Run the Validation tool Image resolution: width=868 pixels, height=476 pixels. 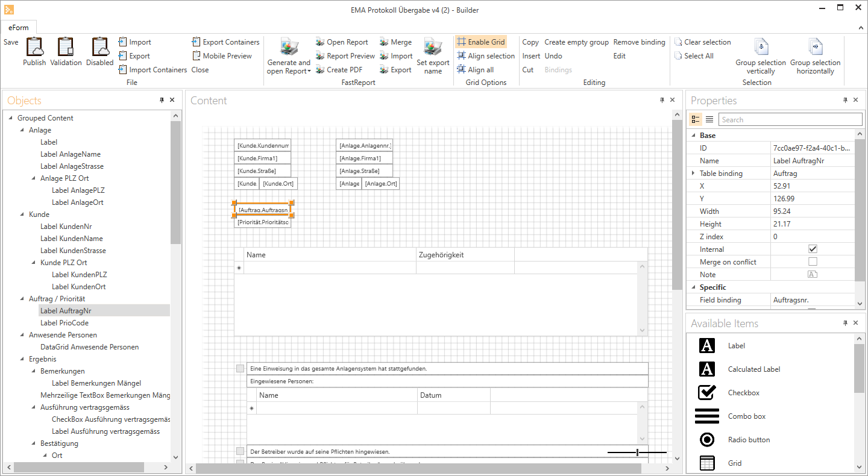tap(65, 48)
